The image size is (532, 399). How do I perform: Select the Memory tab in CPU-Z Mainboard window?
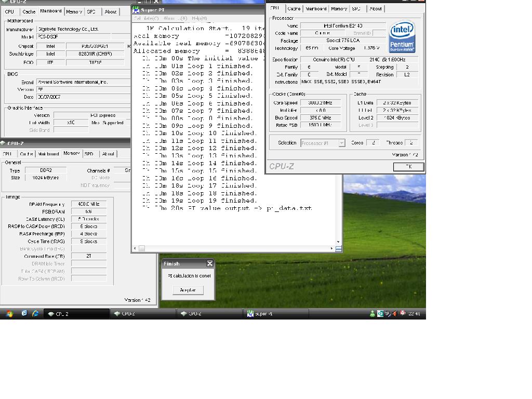click(x=74, y=11)
